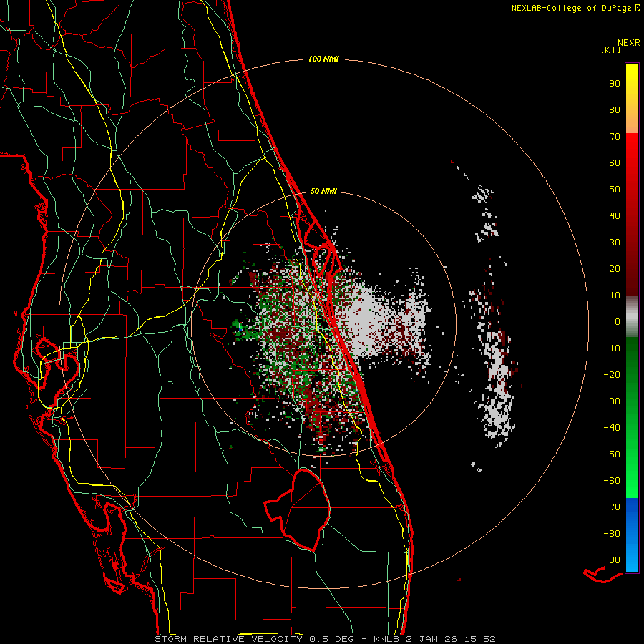This screenshot has height=644, width=644.
Task: Select the 0 scale value
Action: click(618, 321)
